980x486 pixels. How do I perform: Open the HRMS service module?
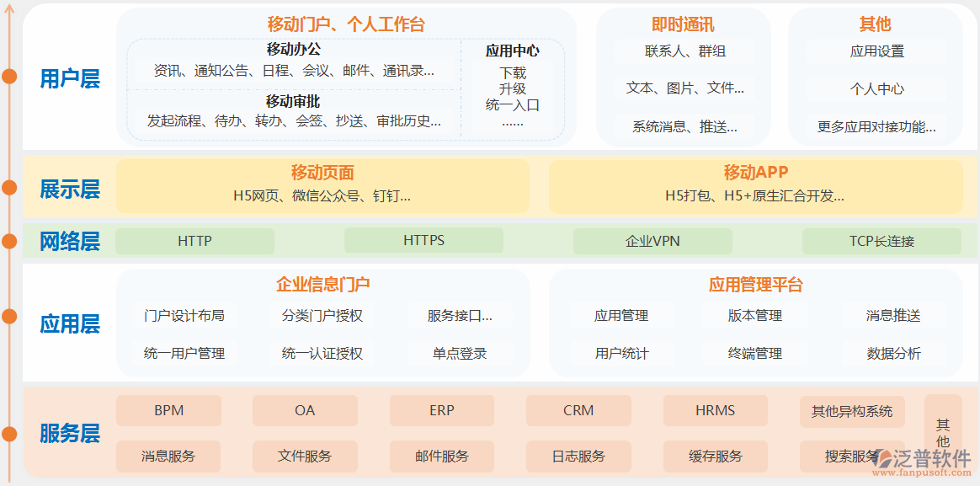(x=714, y=410)
